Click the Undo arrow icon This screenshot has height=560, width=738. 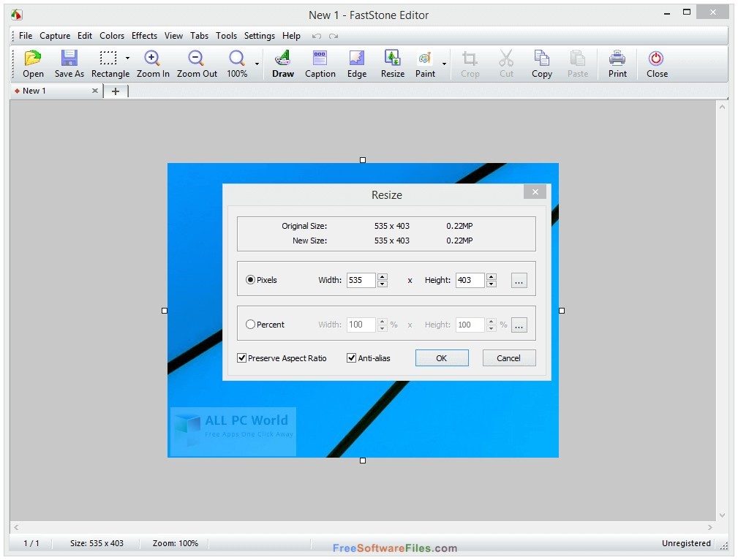coord(317,36)
